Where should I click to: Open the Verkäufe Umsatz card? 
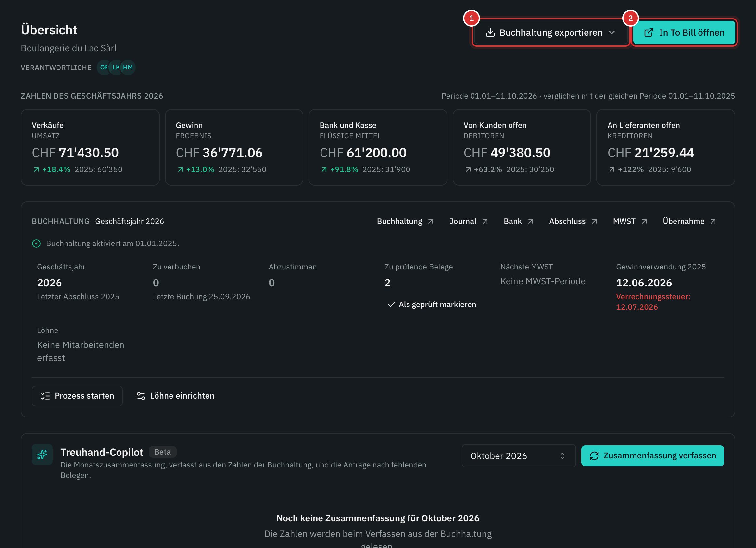pos(90,147)
